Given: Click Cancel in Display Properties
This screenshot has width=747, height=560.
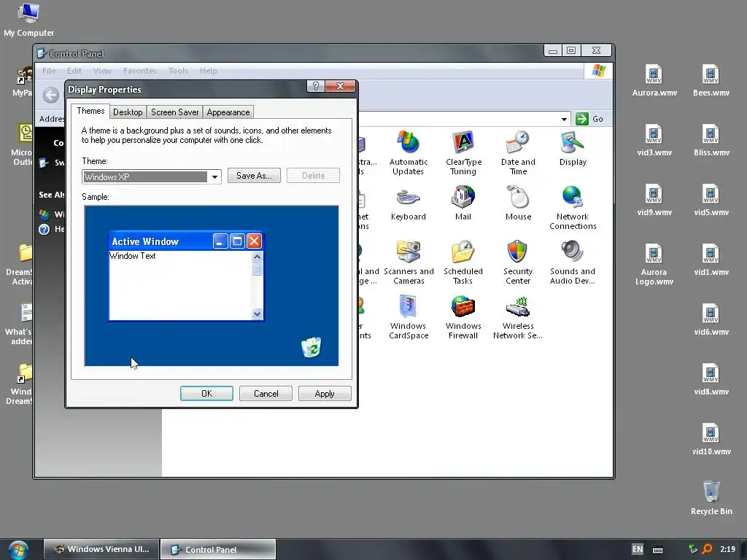Looking at the screenshot, I should click(x=266, y=393).
